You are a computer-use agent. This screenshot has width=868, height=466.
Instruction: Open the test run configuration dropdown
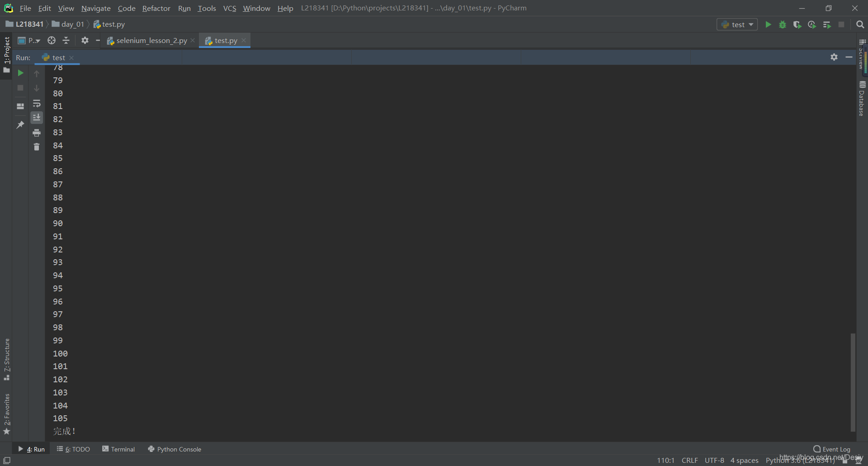pyautogui.click(x=737, y=24)
